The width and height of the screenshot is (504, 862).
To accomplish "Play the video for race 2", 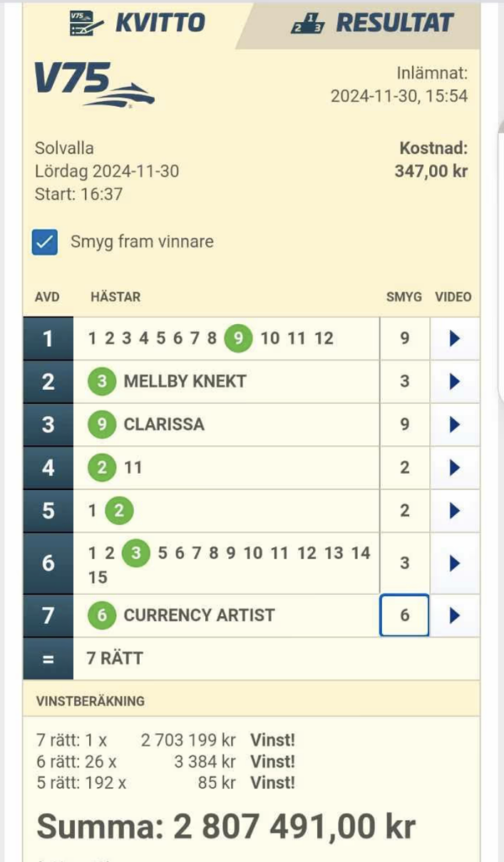I will pyautogui.click(x=454, y=381).
